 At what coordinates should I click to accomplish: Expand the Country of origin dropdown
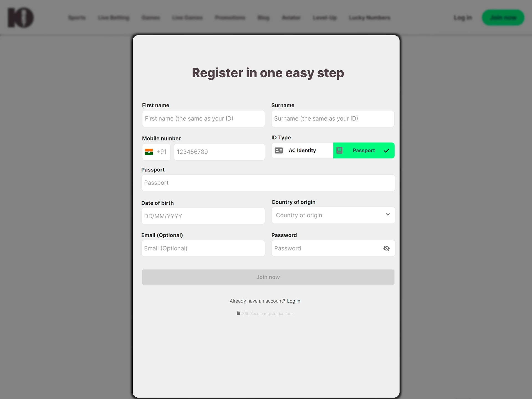pos(332,214)
